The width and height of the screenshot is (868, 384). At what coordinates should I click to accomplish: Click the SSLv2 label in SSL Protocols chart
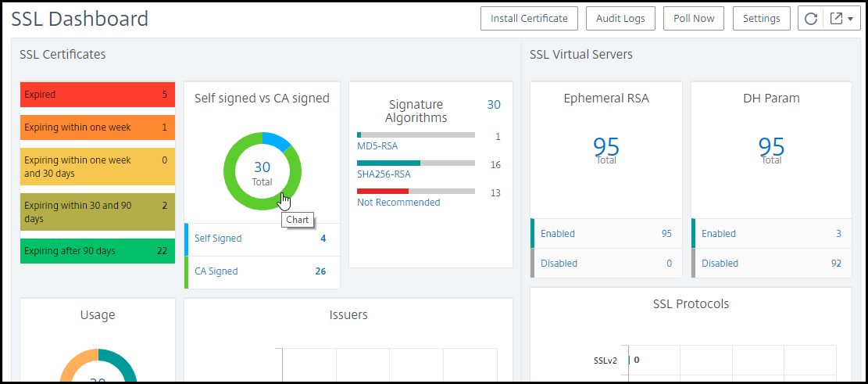tap(606, 361)
